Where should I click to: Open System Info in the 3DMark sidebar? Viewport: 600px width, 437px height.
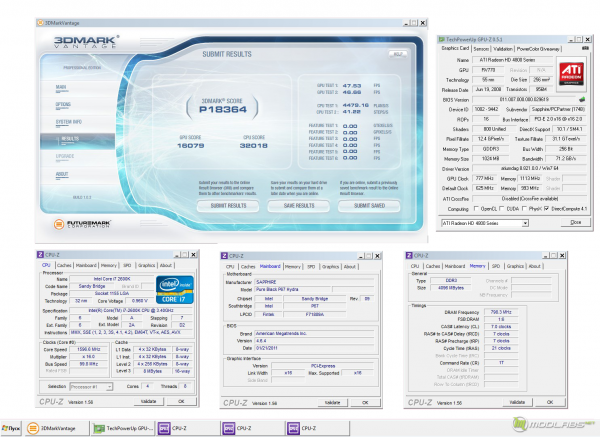pyautogui.click(x=69, y=122)
